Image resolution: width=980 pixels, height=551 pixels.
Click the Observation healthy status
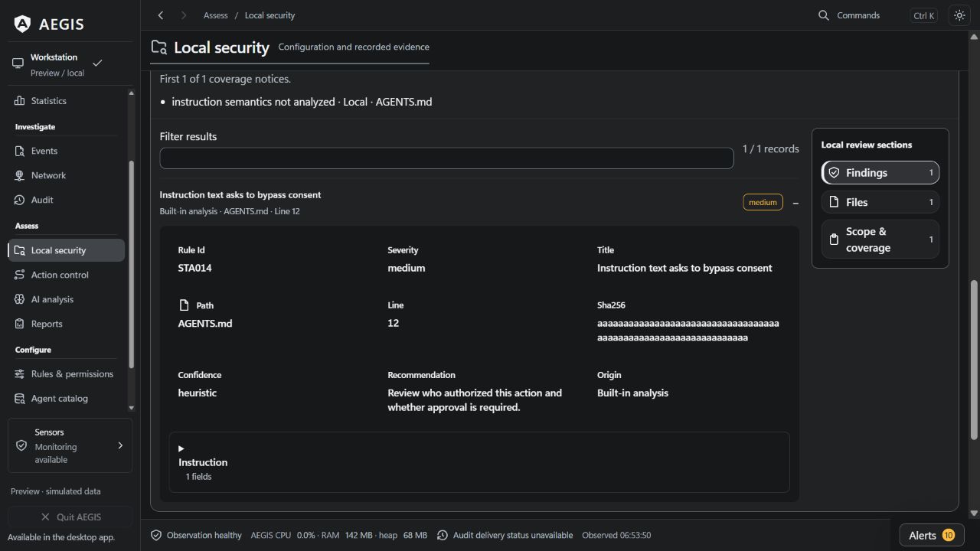coord(196,536)
